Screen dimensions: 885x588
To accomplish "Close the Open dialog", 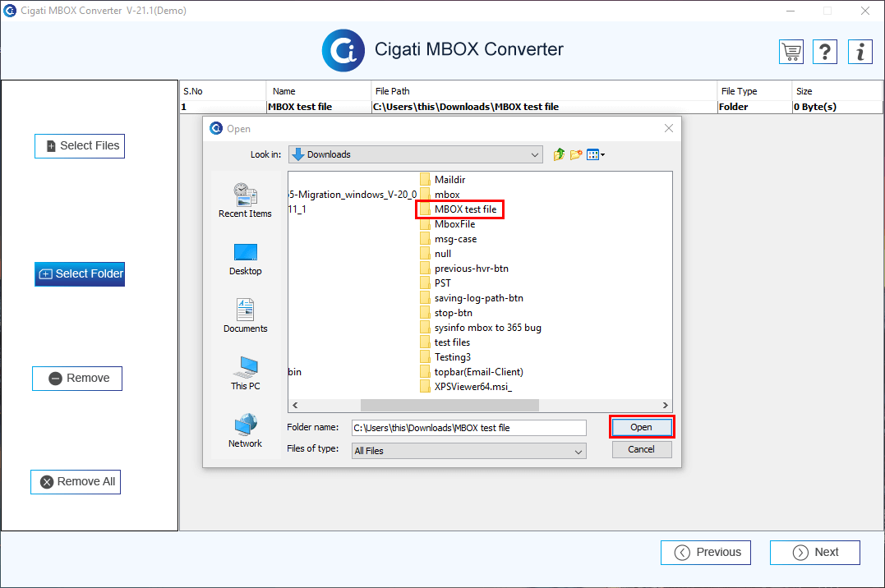I will pos(669,129).
